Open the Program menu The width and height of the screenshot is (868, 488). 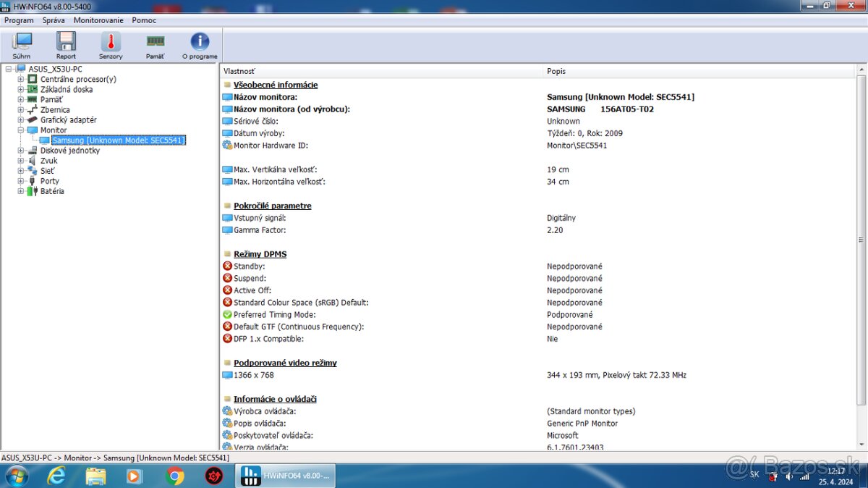(x=19, y=20)
